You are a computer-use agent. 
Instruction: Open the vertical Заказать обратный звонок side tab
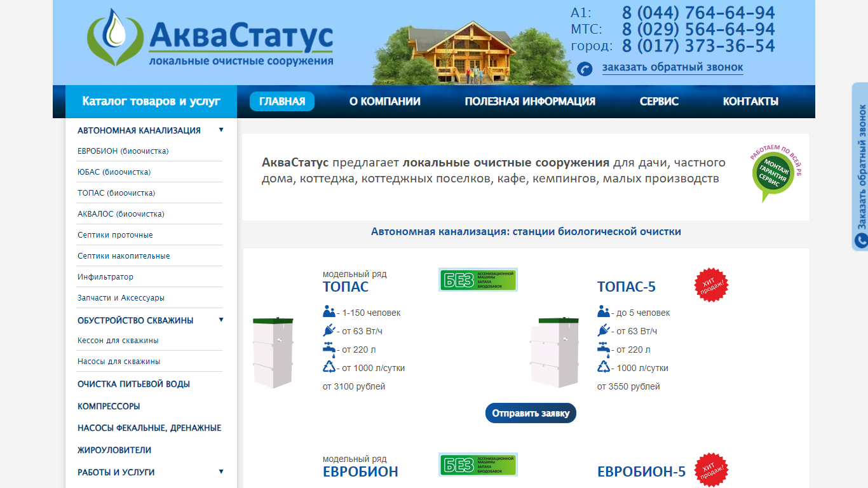point(860,166)
